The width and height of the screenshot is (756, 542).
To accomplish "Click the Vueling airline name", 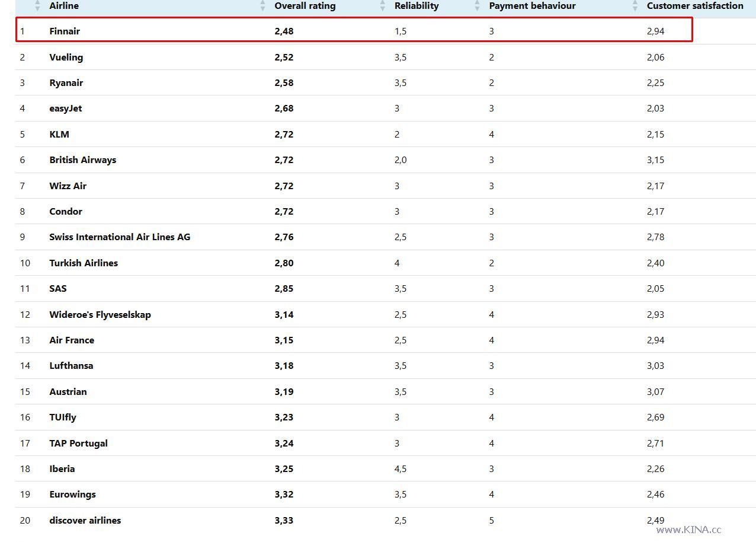I will (66, 58).
